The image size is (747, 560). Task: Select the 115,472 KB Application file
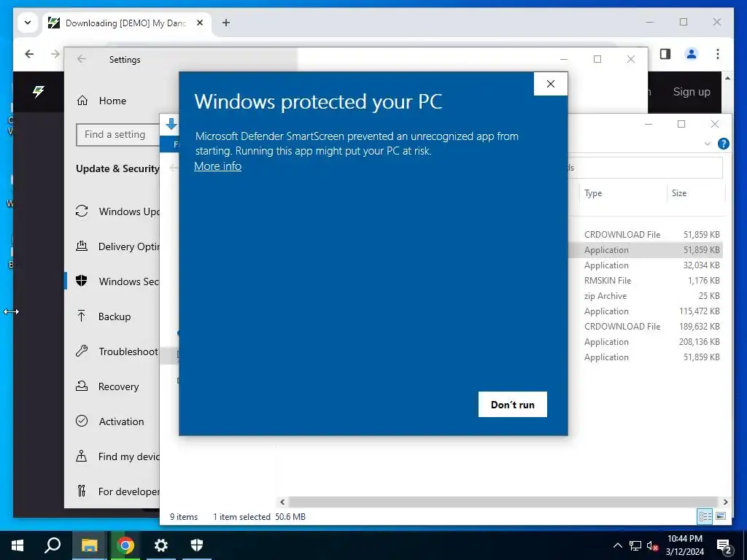click(x=646, y=311)
